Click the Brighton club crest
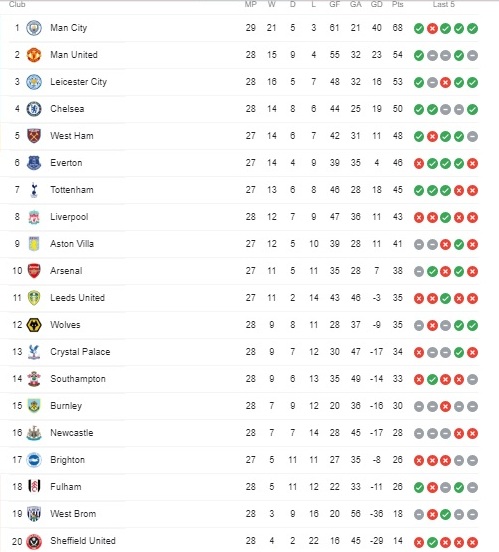The height and width of the screenshot is (552, 499). [x=34, y=460]
